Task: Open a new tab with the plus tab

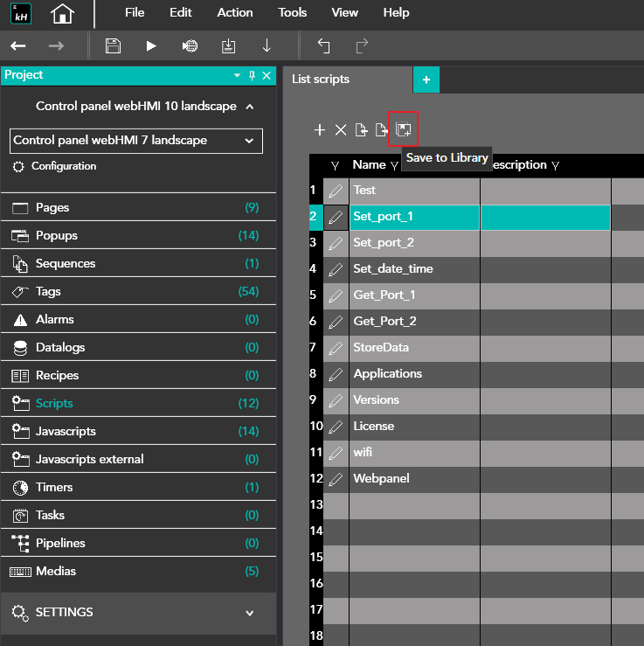Action: pos(426,80)
